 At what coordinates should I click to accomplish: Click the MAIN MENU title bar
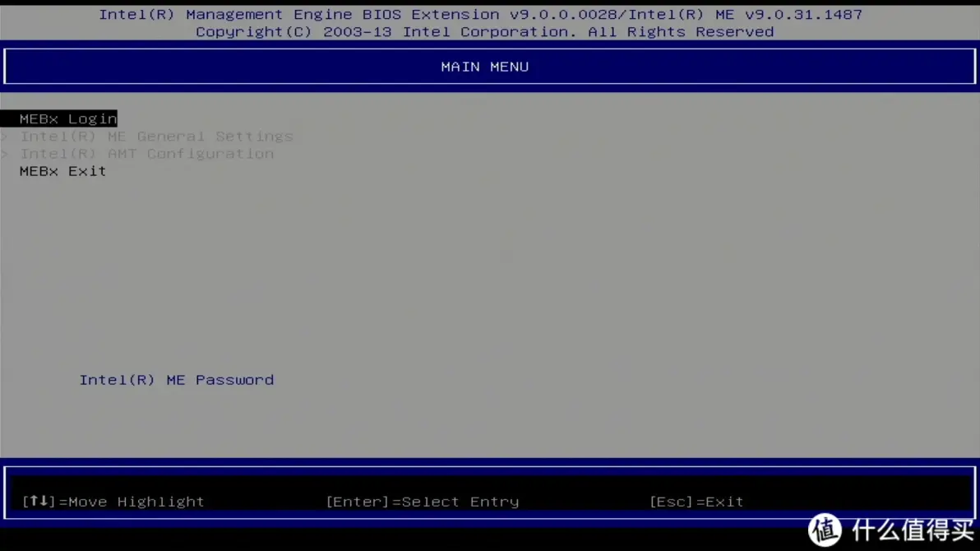(x=485, y=67)
